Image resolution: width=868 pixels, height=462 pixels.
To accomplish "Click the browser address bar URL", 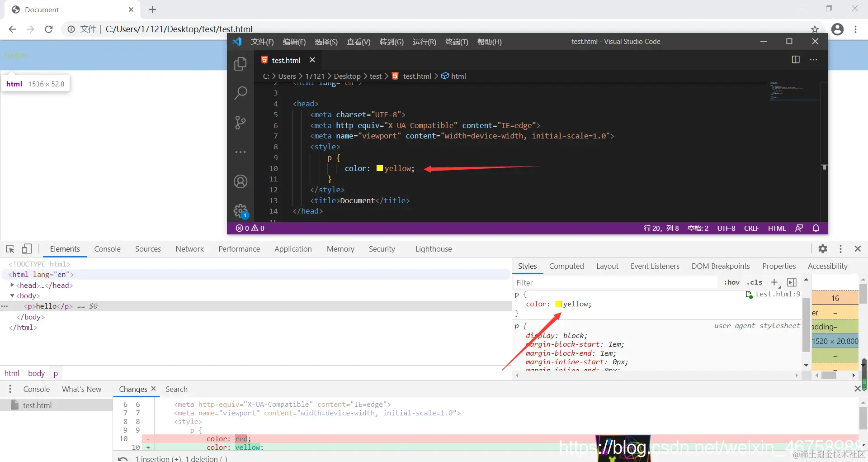I will tap(179, 29).
